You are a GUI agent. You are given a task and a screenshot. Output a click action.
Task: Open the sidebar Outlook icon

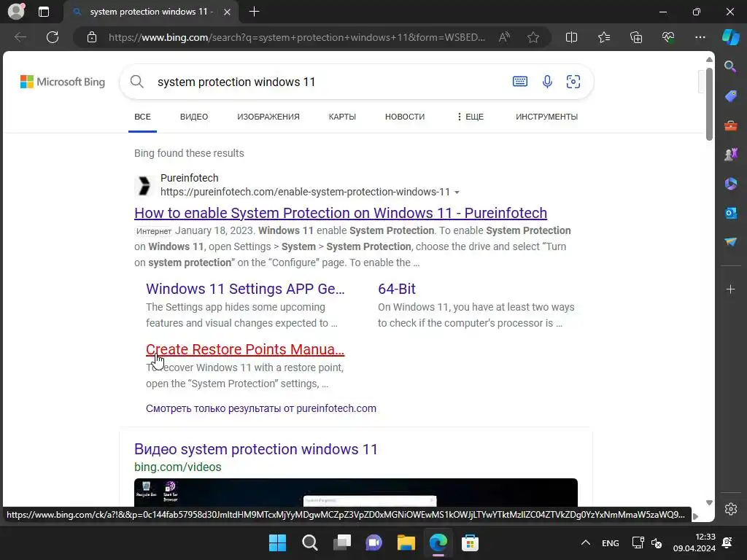pyautogui.click(x=730, y=213)
